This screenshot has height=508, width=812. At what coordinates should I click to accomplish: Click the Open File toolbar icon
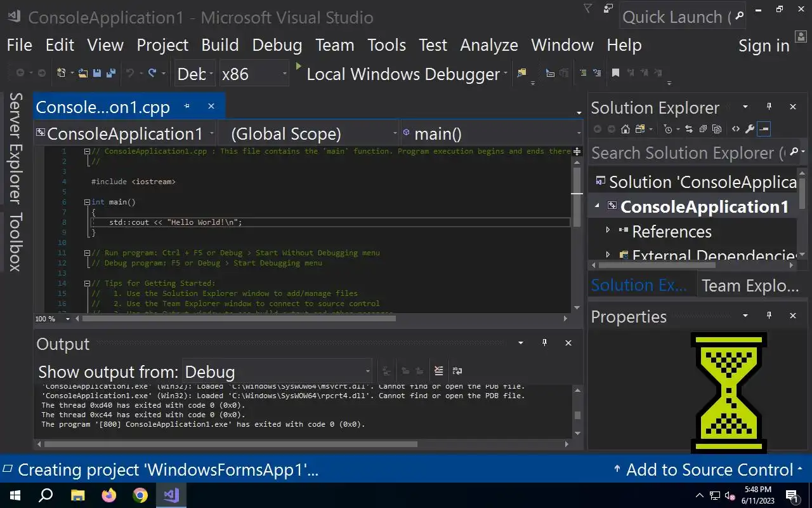[82, 74]
